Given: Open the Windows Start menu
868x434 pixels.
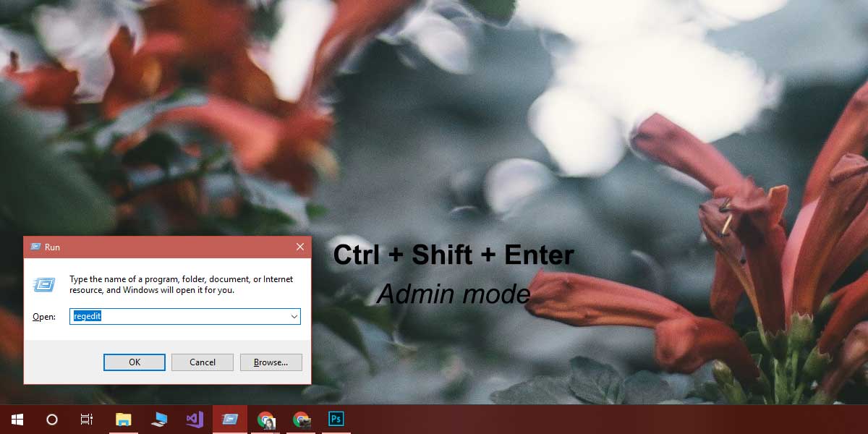Looking at the screenshot, I should pyautogui.click(x=17, y=420).
